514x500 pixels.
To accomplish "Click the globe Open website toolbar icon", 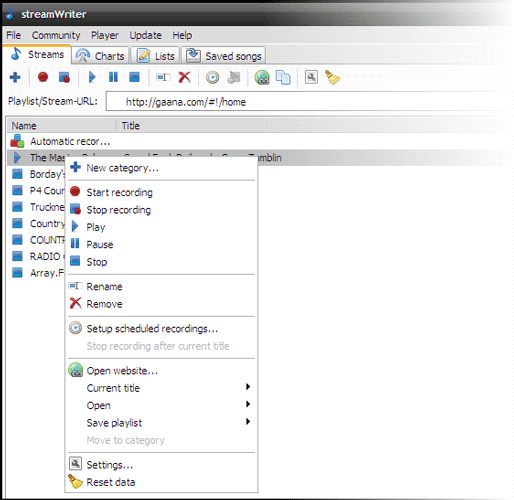I will coord(262,77).
